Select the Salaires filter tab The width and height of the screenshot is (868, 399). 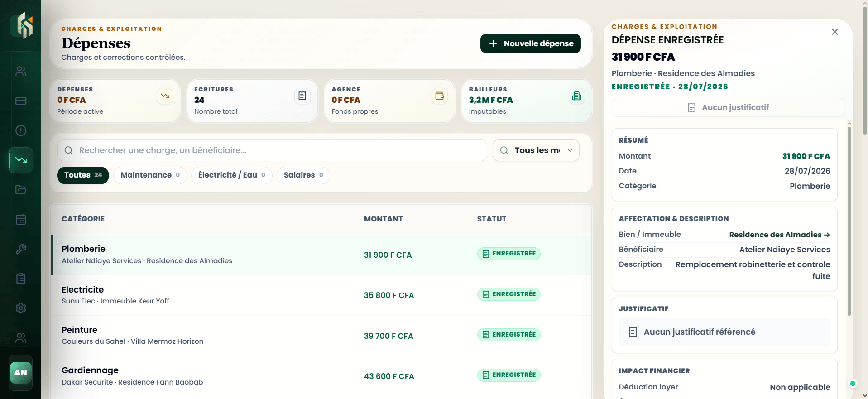point(303,175)
